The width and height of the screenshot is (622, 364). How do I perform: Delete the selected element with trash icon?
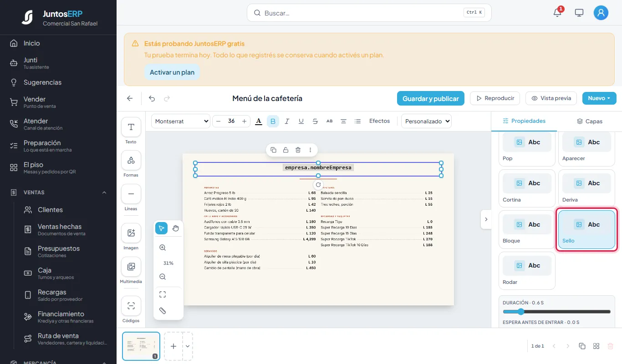point(298,150)
